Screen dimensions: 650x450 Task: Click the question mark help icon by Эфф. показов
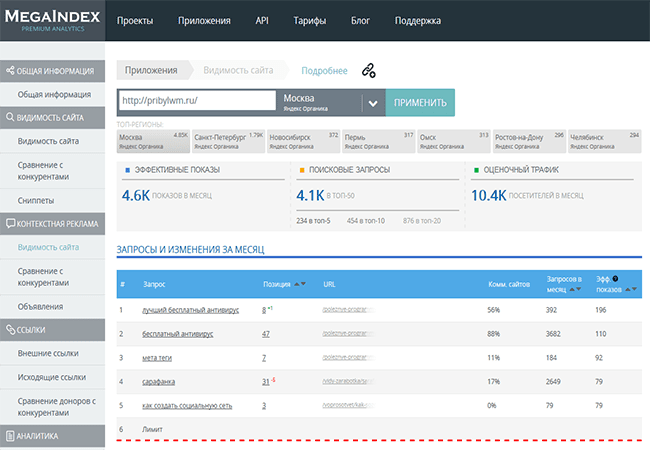(615, 278)
